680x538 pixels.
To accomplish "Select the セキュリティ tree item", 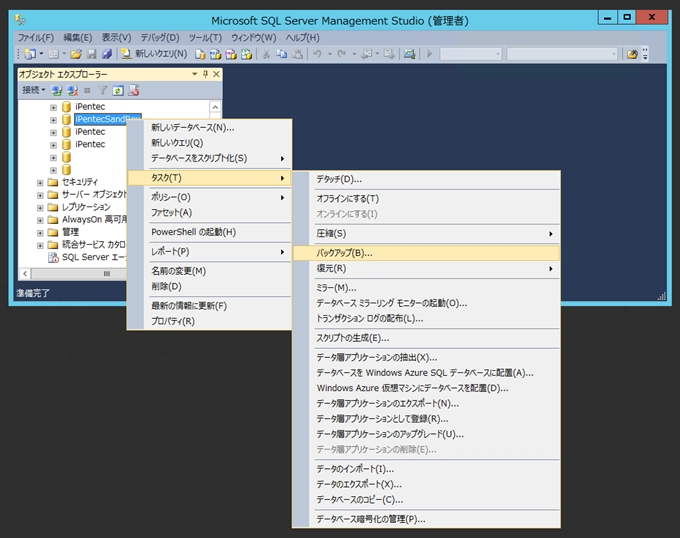I will click(x=80, y=182).
